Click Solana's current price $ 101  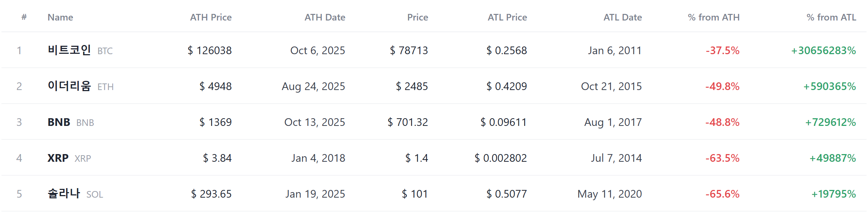415,194
